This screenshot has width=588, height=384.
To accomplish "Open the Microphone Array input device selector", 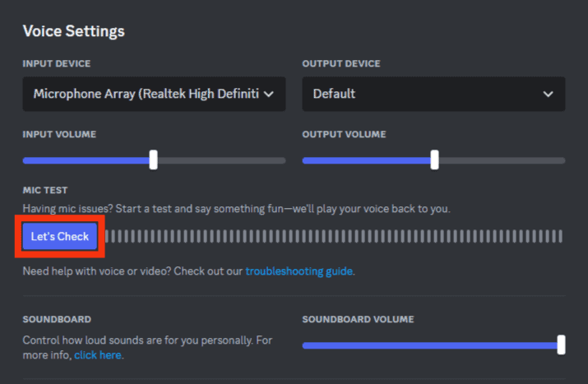I will click(154, 94).
